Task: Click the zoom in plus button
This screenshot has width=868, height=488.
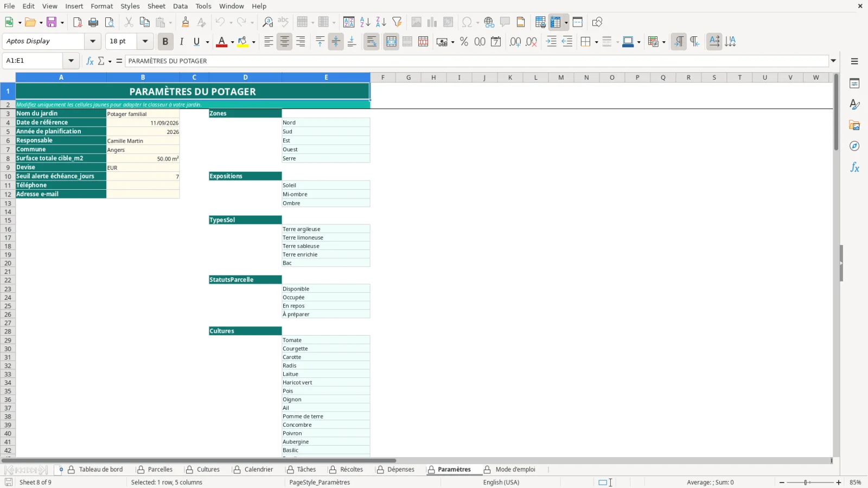Action: (839, 483)
